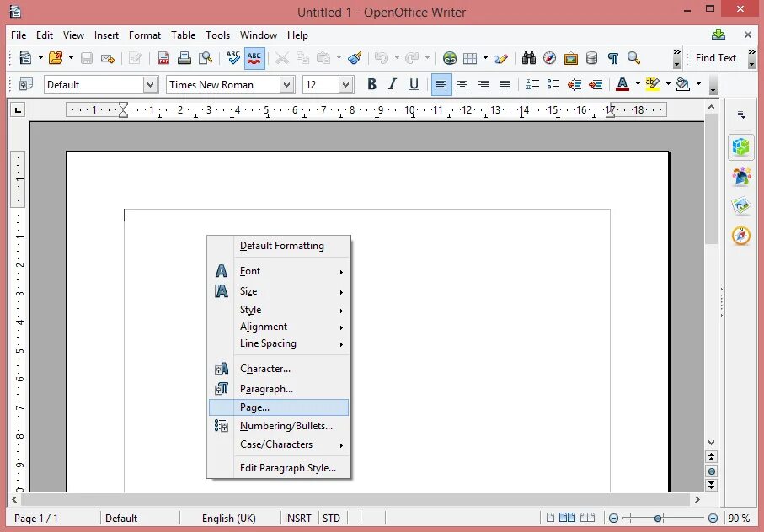Run Spelling and Grammar check icon
The height and width of the screenshot is (532, 764).
point(232,58)
